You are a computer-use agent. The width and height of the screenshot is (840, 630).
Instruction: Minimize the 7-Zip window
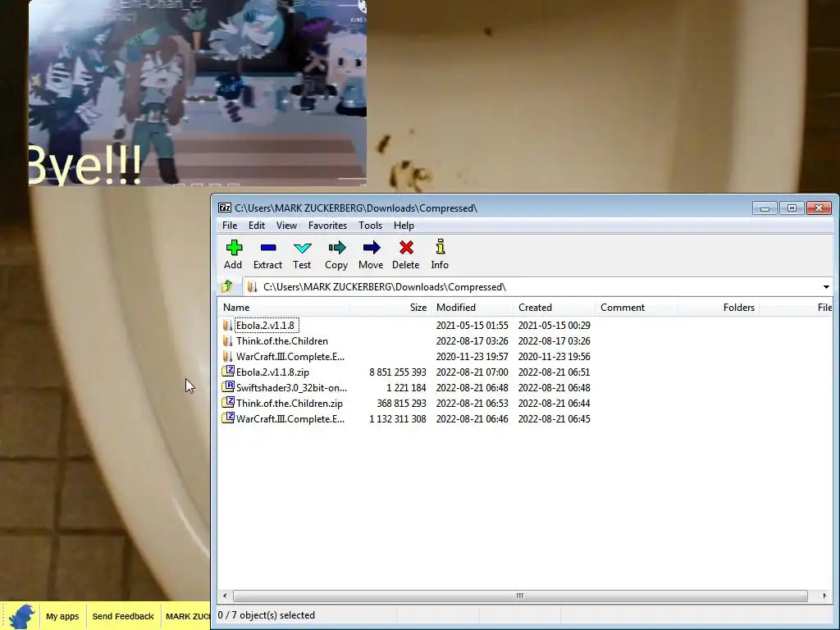click(765, 208)
